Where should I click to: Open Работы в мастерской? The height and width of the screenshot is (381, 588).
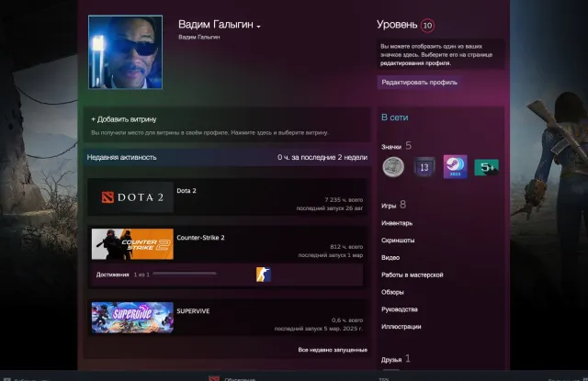[x=413, y=275]
